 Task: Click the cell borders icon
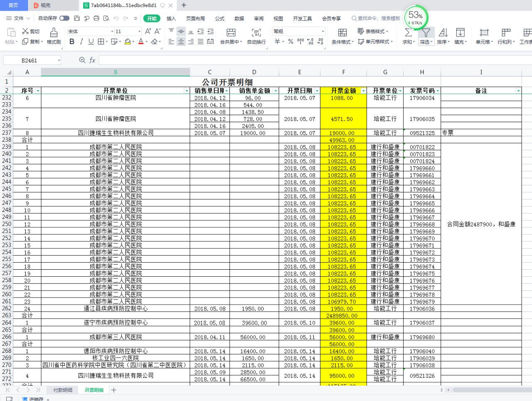pyautogui.click(x=101, y=42)
